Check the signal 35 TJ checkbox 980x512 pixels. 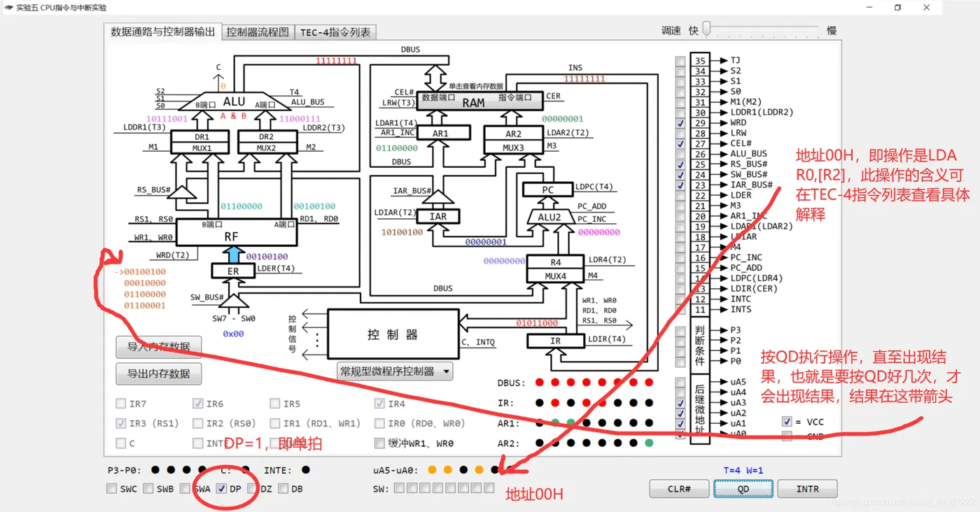680,61
